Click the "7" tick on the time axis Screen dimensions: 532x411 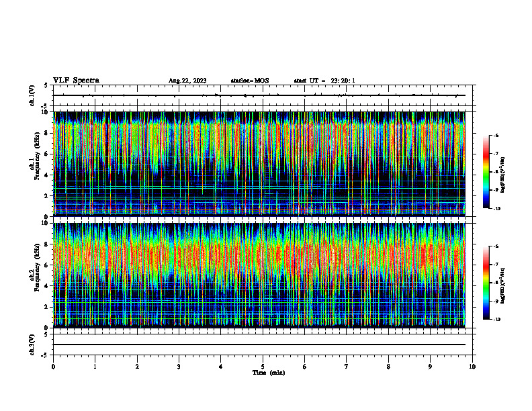pos(347,367)
